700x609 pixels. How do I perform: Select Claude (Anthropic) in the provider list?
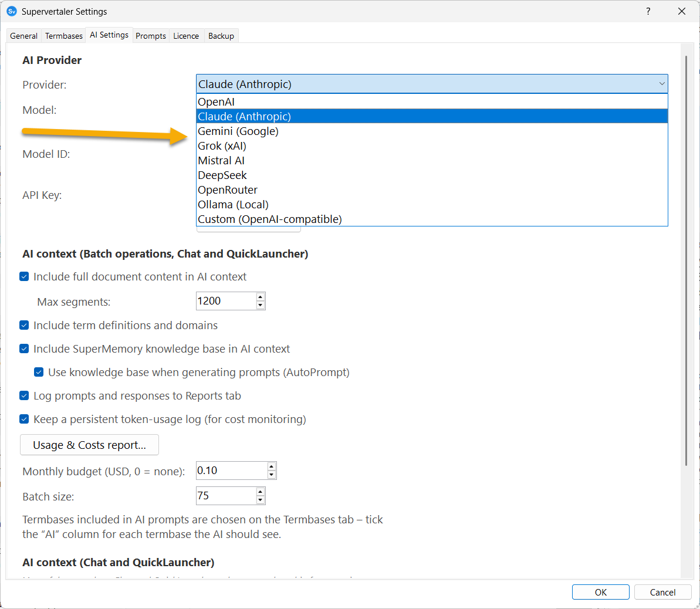point(432,117)
